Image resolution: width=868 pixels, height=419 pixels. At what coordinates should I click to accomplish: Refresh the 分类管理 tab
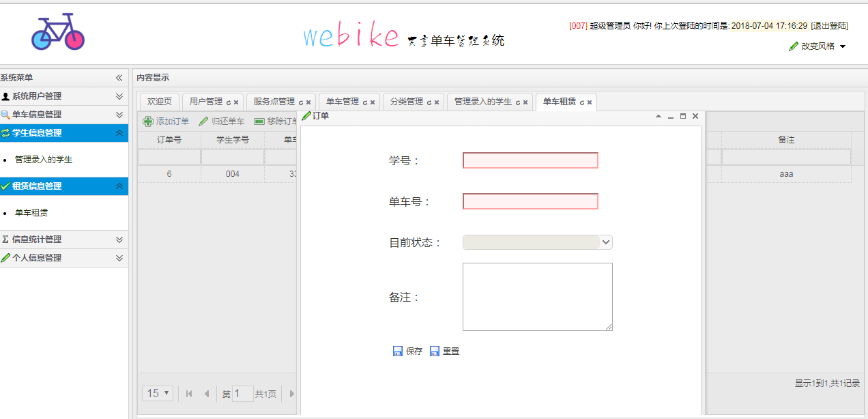click(x=429, y=102)
